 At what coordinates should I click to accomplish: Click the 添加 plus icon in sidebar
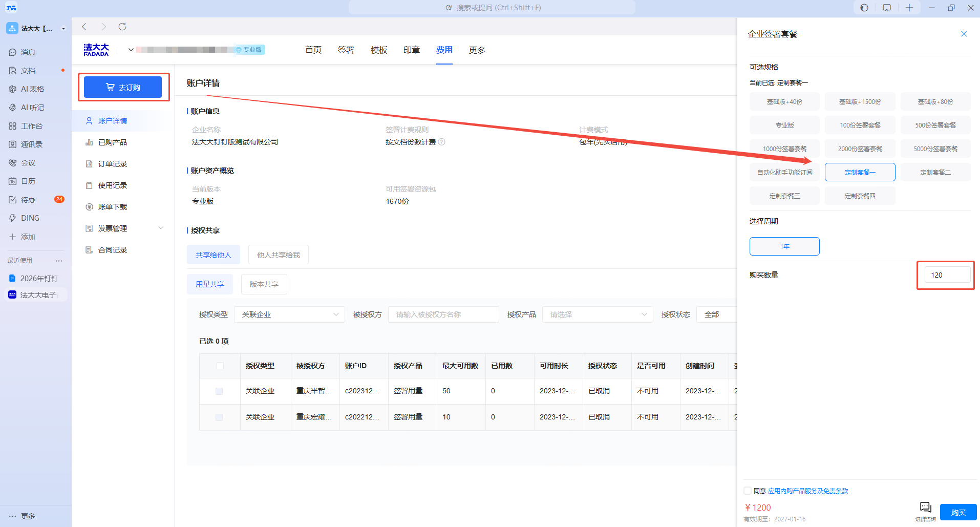coord(13,237)
